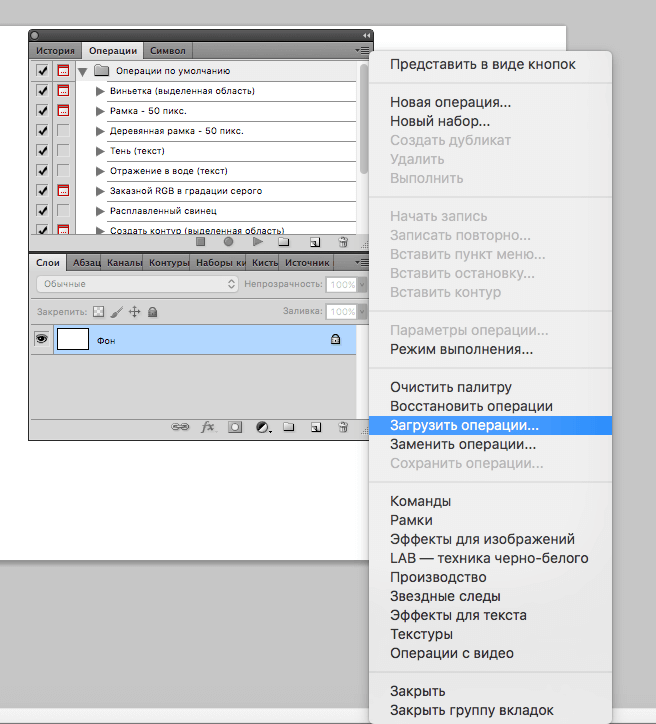Click the Фон layer thumbnail
This screenshot has width=656, height=724.
pos(73,340)
